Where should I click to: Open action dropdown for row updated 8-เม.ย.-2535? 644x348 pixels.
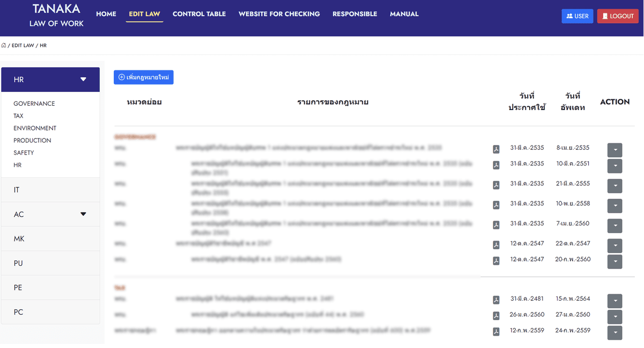tap(615, 150)
